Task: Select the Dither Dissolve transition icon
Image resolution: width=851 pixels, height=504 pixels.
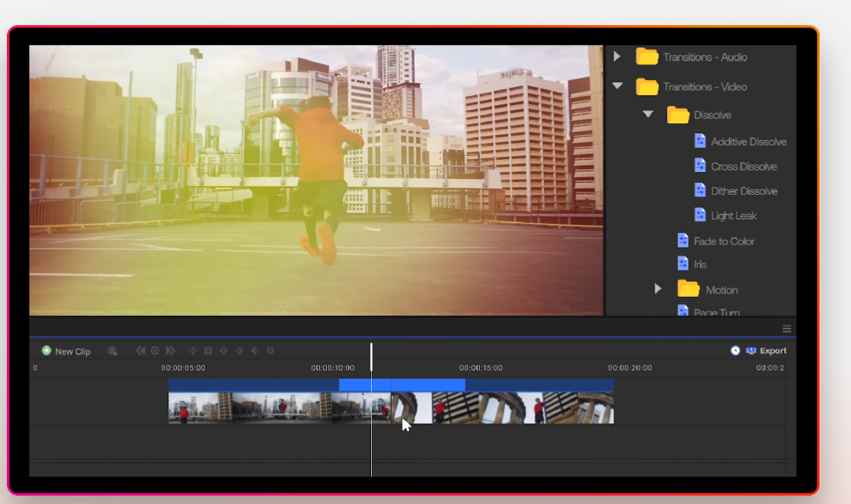Action: 699,190
